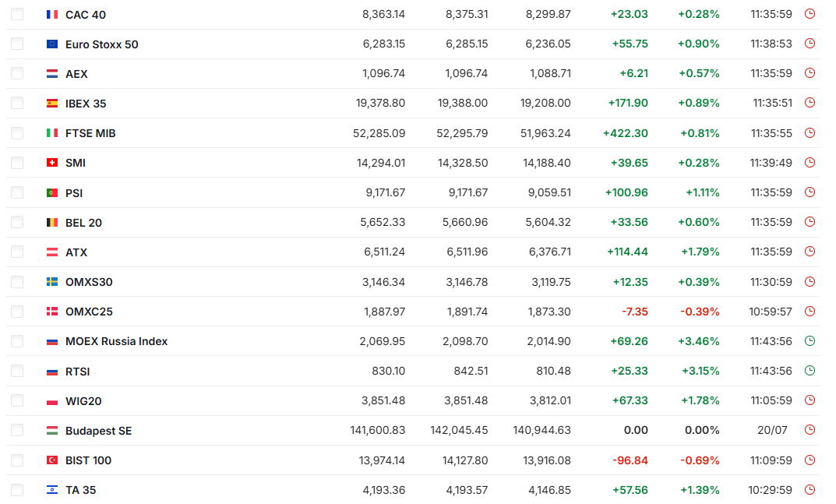
Task: Open the FTSE MIB index link
Action: [x=90, y=133]
